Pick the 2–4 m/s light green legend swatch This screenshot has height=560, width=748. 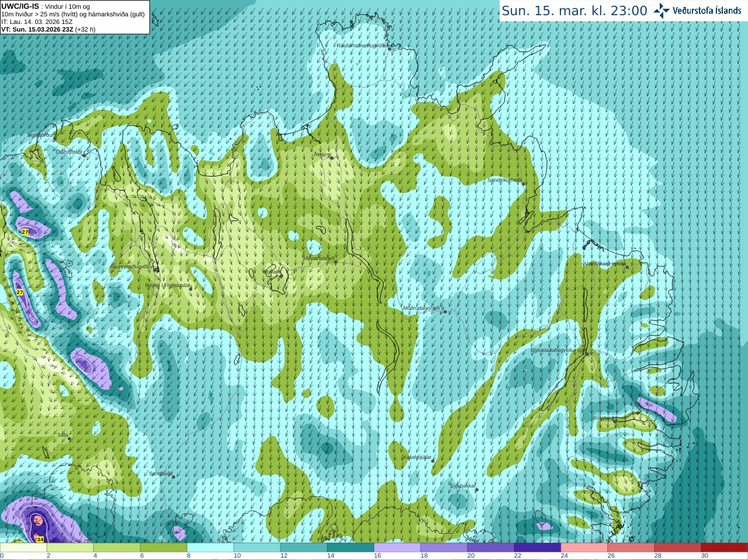70,548
